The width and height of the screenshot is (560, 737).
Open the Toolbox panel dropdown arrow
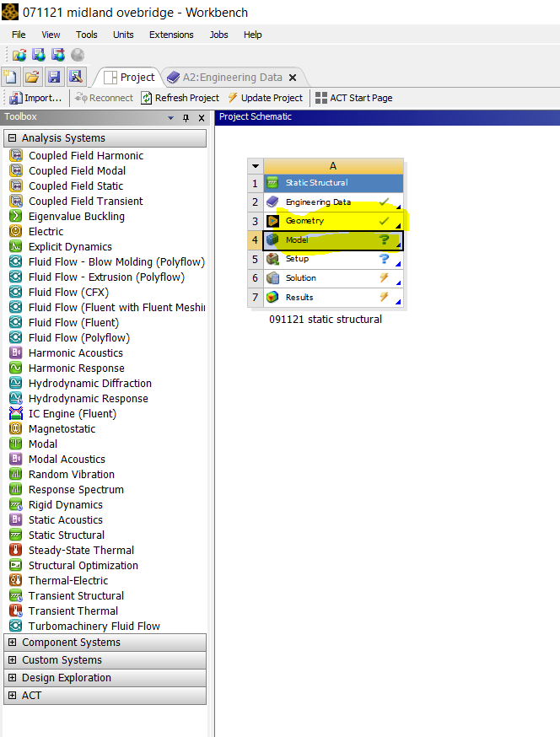pos(170,117)
